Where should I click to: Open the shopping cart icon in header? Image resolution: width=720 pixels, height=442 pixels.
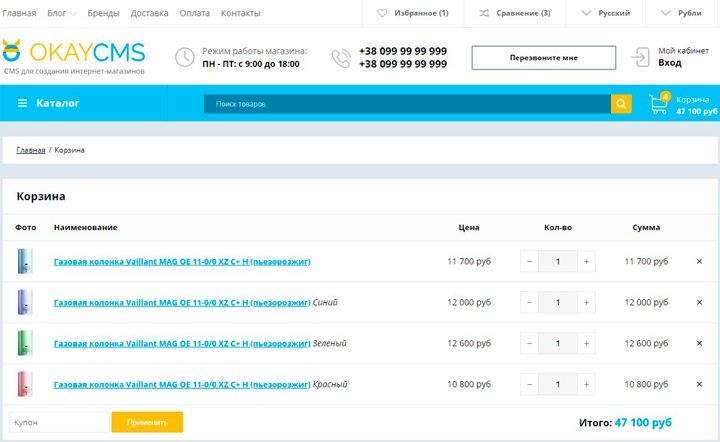click(x=659, y=104)
